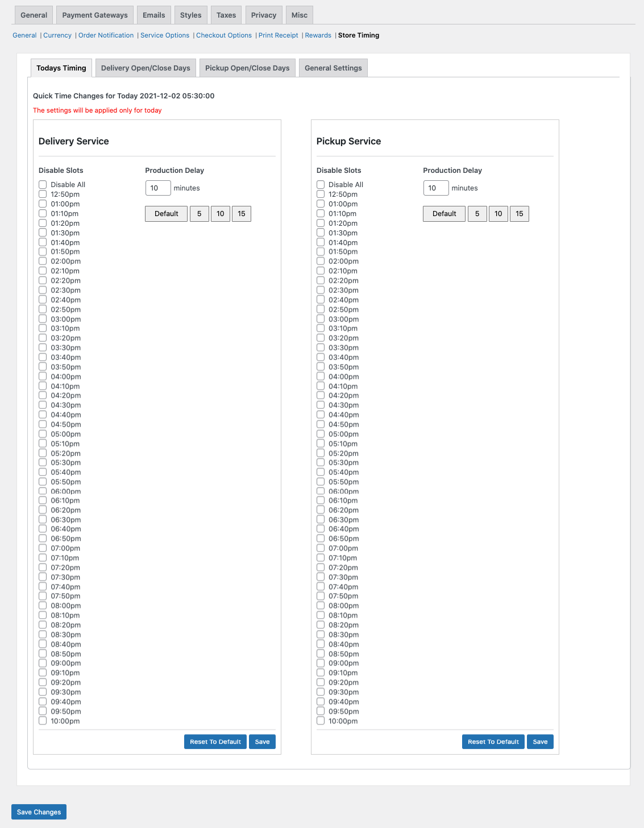
Task: Check the 10:00pm Pickup slot
Action: coord(321,721)
